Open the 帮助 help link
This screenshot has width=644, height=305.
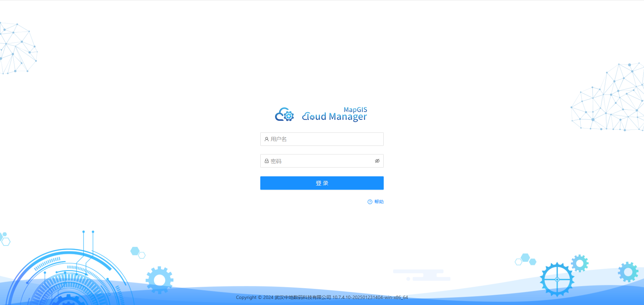[379, 202]
